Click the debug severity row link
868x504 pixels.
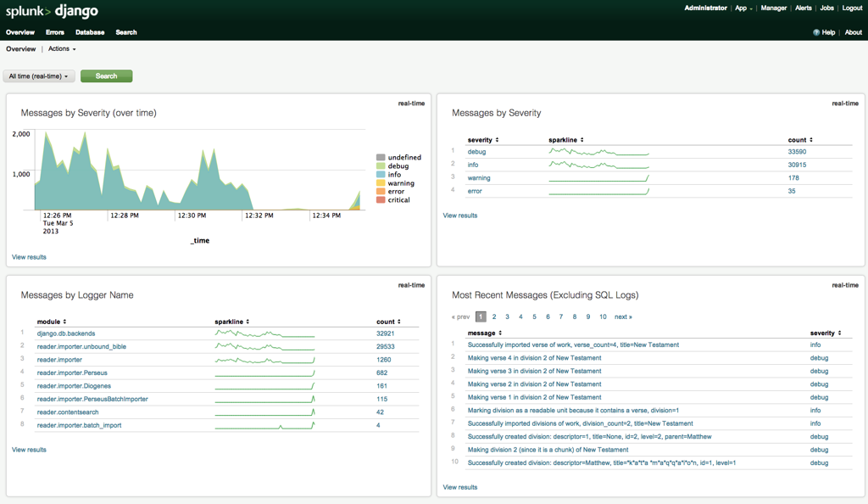click(476, 152)
